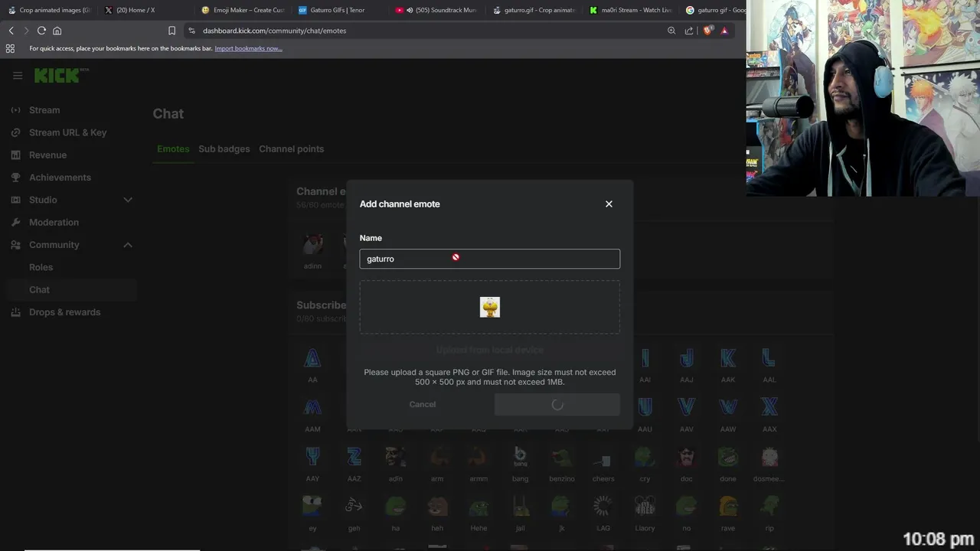This screenshot has height=551, width=980.
Task: Open Brave Rewards triangle icon
Action: click(x=724, y=31)
